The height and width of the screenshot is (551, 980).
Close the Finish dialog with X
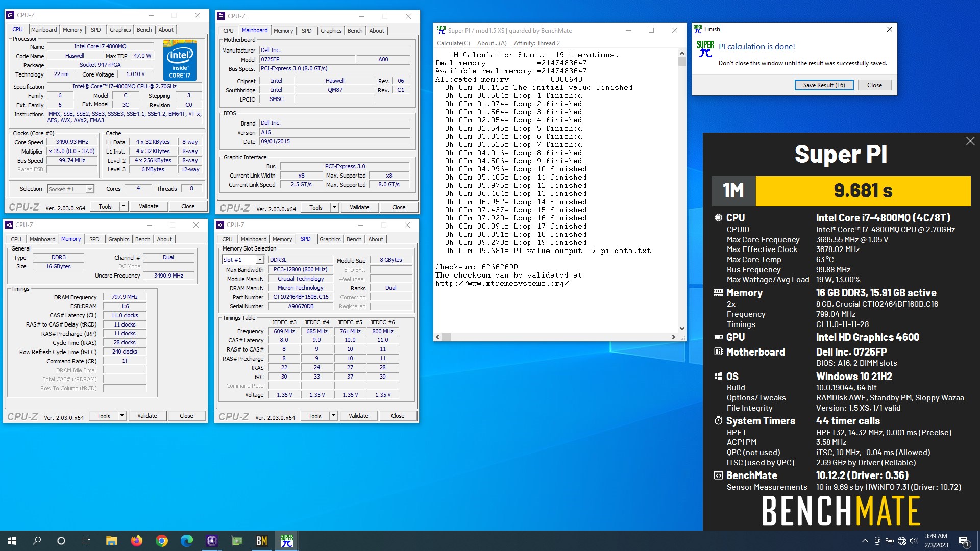(889, 29)
